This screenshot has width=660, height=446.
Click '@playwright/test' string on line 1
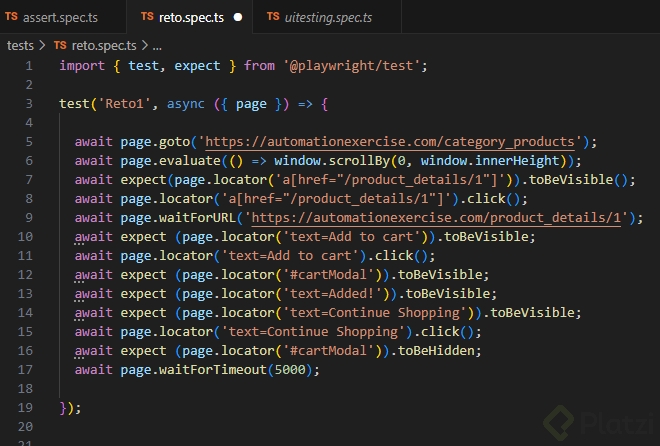(352, 66)
